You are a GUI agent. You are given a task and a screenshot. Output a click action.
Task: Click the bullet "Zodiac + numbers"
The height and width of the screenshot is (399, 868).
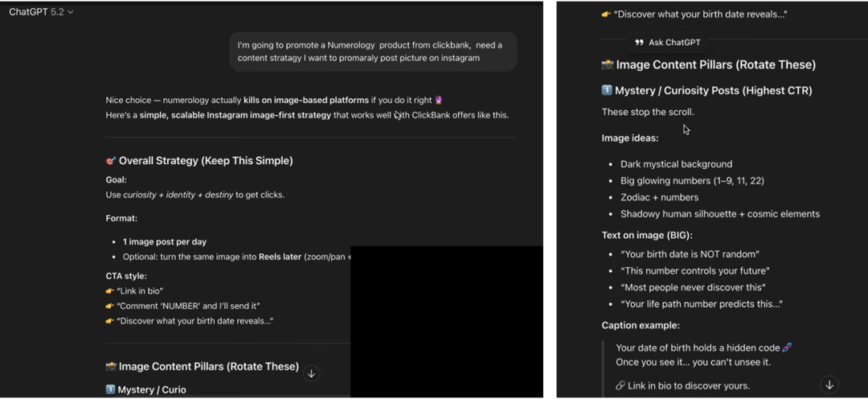coord(659,197)
